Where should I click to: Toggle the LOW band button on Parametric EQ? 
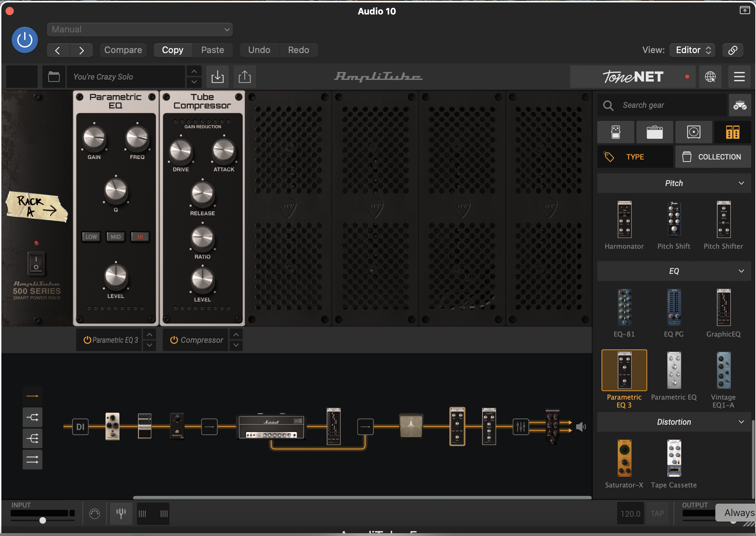91,237
